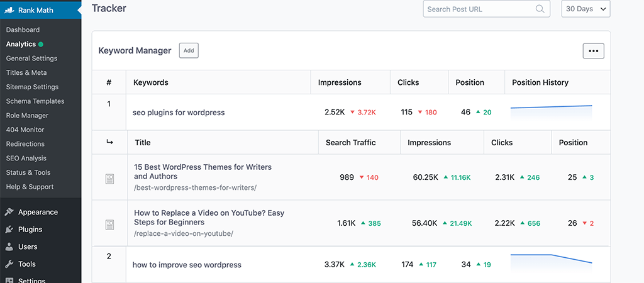Collapse the sub-row arrow under first keyword
The width and height of the screenshot is (644, 283).
[x=109, y=143]
